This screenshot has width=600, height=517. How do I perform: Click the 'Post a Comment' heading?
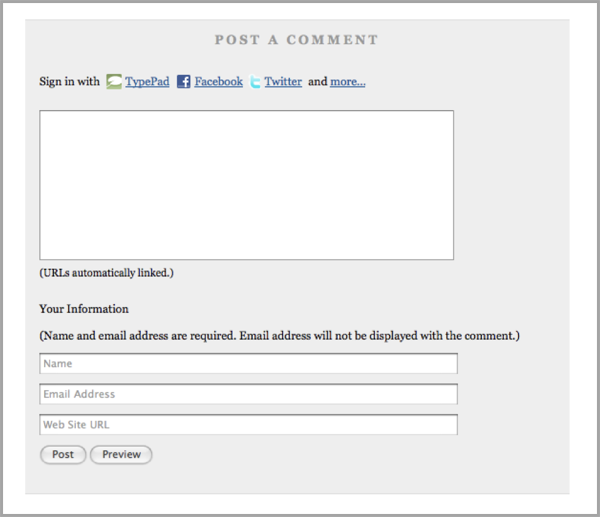pyautogui.click(x=297, y=40)
